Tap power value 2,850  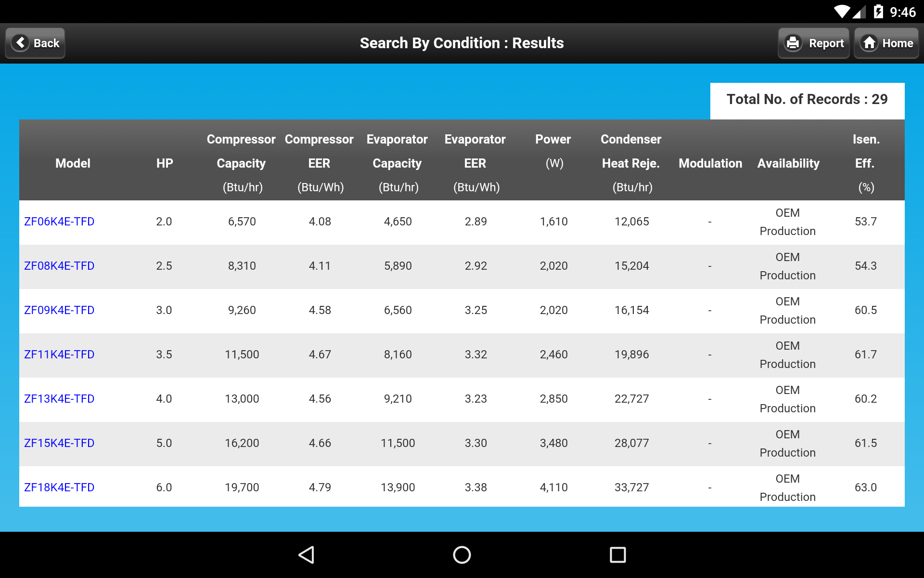coord(554,399)
